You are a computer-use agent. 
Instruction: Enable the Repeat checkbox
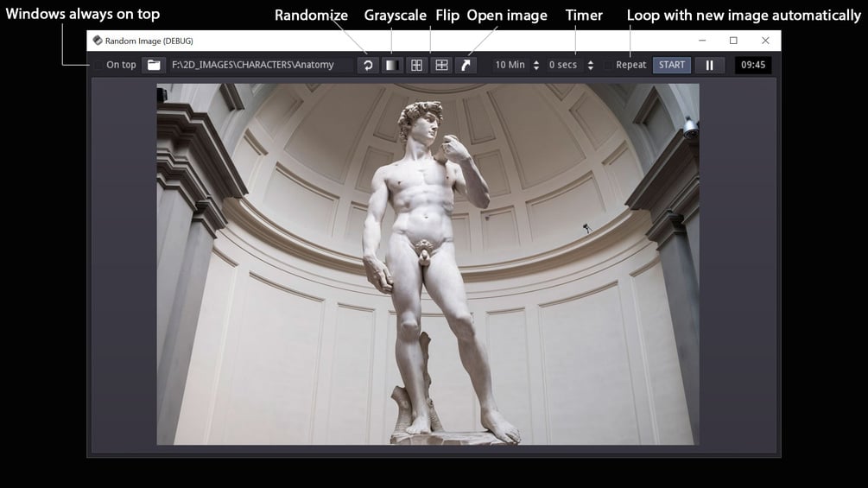608,65
